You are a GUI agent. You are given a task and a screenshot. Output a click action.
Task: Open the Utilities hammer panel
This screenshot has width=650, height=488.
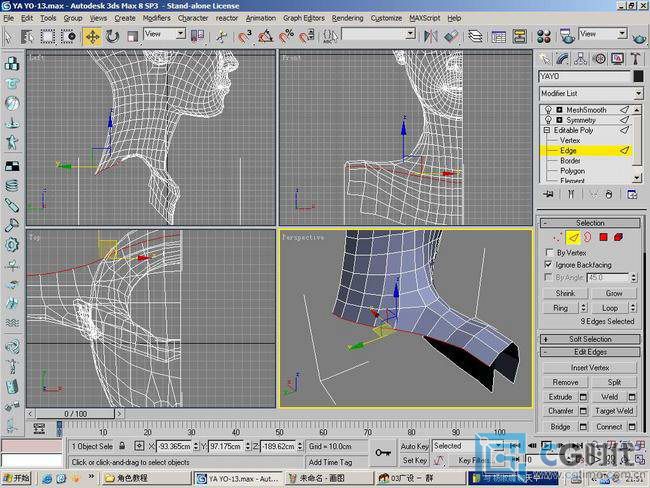(636, 59)
